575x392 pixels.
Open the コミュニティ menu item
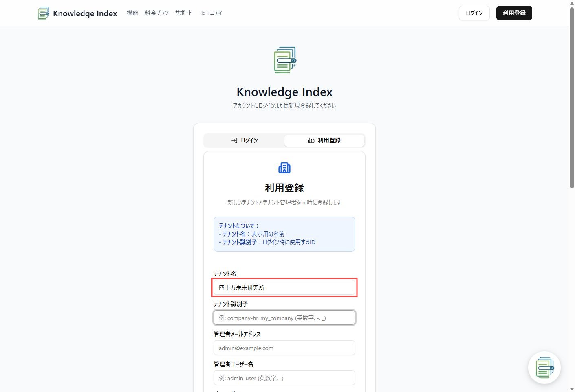210,13
